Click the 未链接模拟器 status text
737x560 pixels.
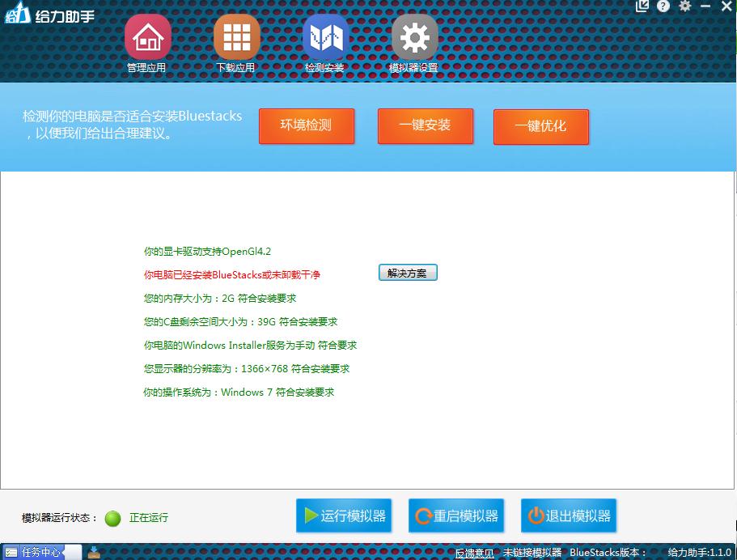point(532,553)
